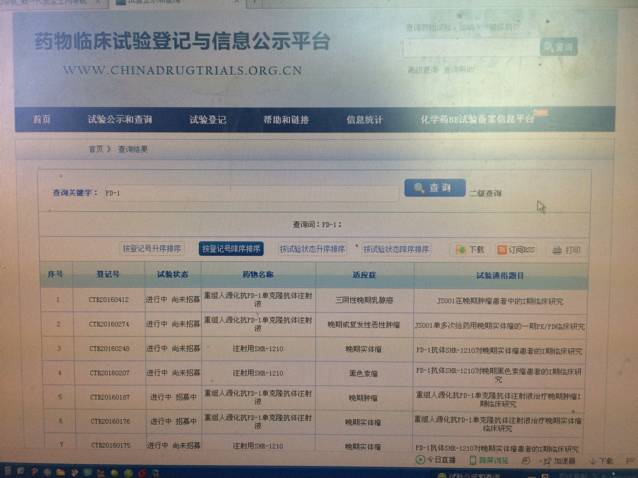Sort by 按登记号升序排序 button
638x478 pixels.
coord(152,248)
